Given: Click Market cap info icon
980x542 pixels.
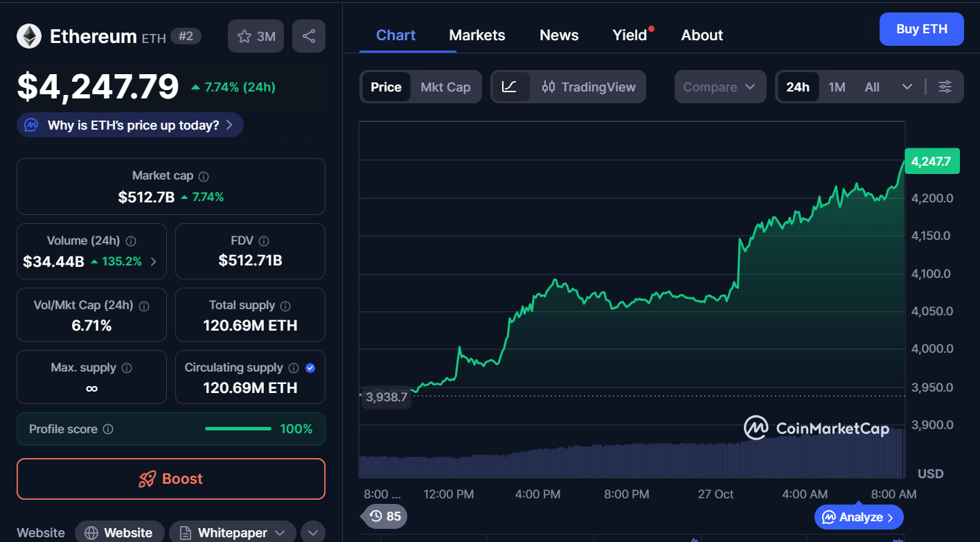Looking at the screenshot, I should 204,177.
